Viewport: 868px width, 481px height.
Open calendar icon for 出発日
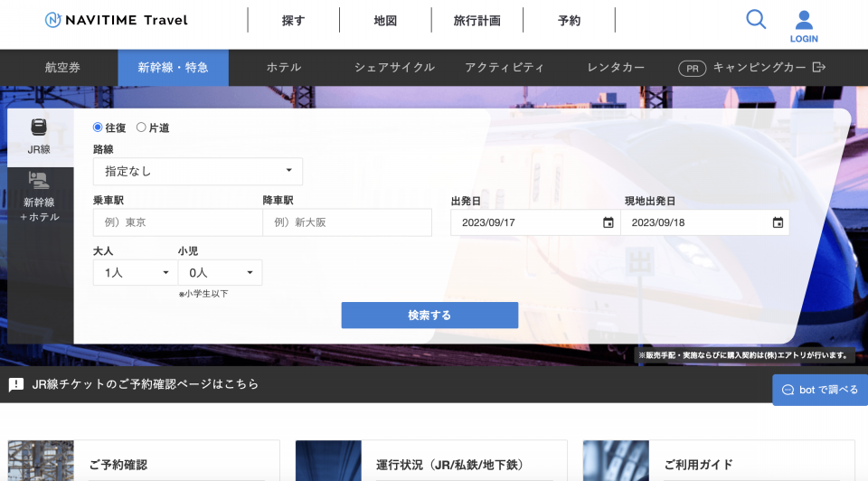click(x=608, y=222)
